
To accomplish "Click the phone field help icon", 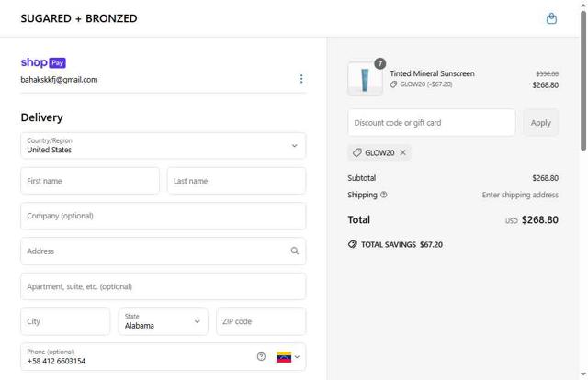I will coord(261,357).
